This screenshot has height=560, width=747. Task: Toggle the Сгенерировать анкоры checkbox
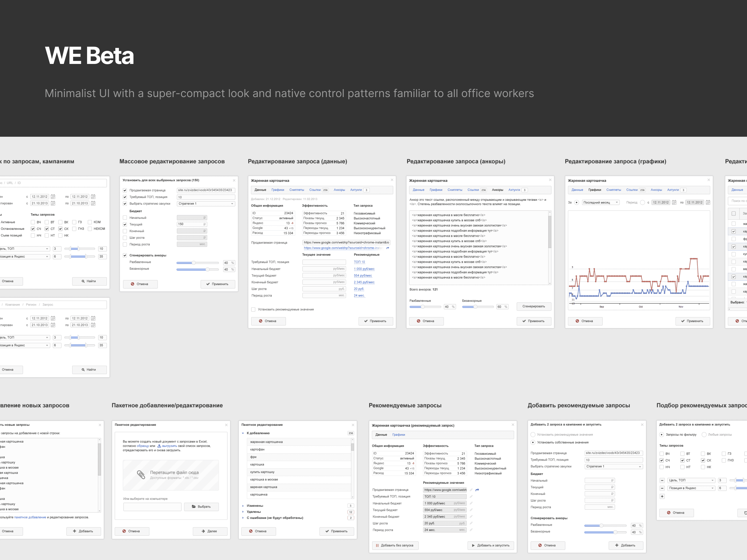(x=125, y=255)
